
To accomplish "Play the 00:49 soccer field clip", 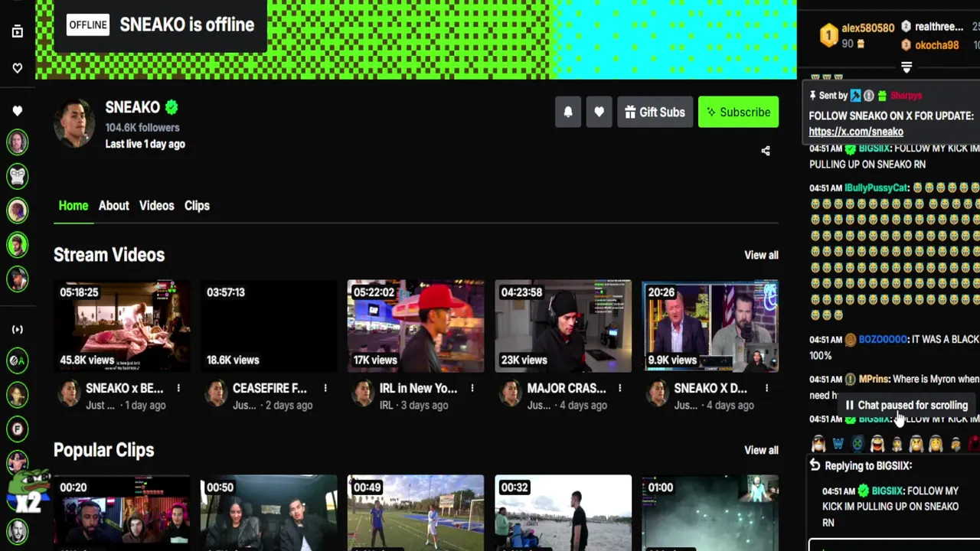I will (x=416, y=513).
